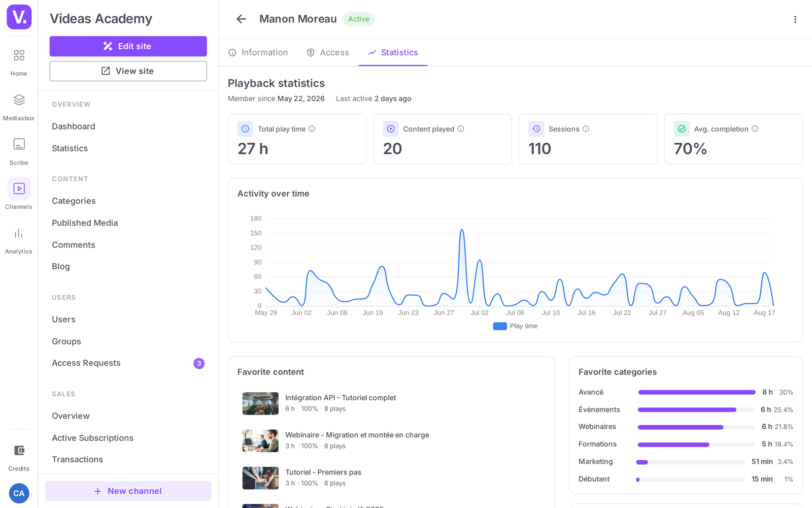Click the Edit site button
The width and height of the screenshot is (812, 508).
point(128,46)
